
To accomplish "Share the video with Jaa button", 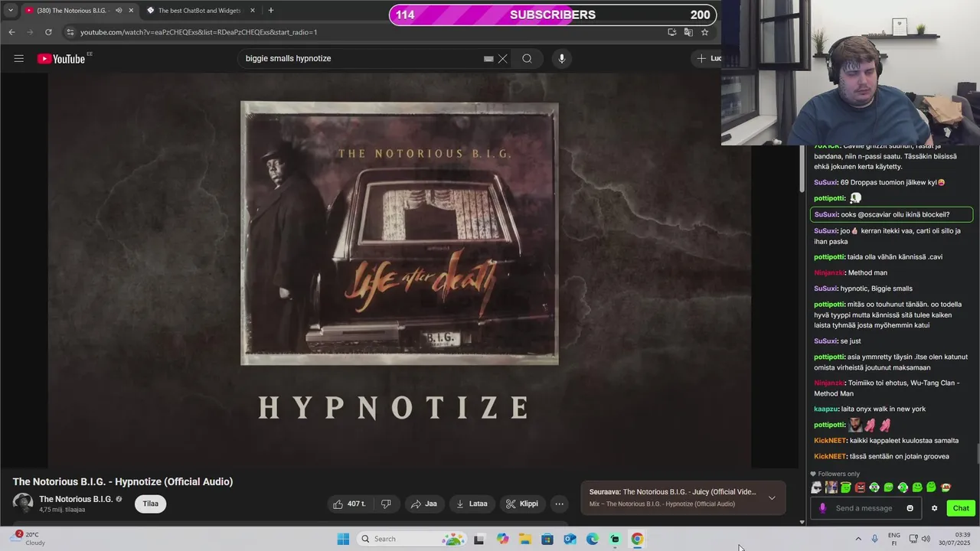I will 424,504.
